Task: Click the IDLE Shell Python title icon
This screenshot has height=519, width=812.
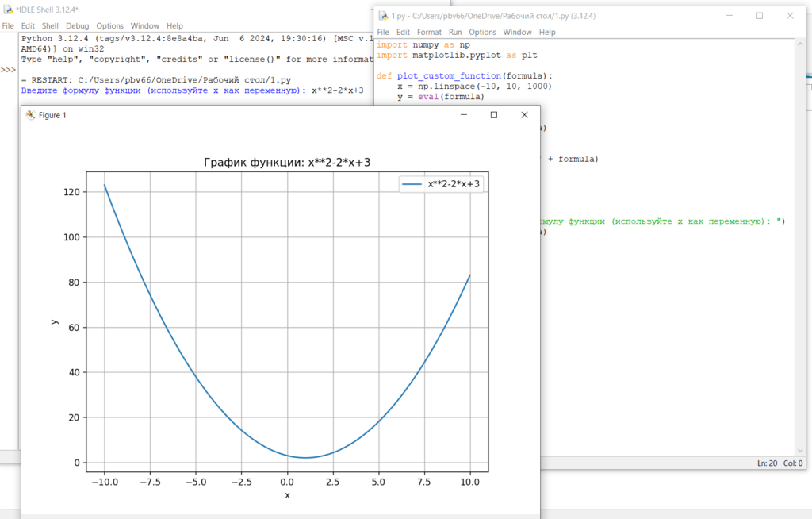Action: (x=8, y=10)
